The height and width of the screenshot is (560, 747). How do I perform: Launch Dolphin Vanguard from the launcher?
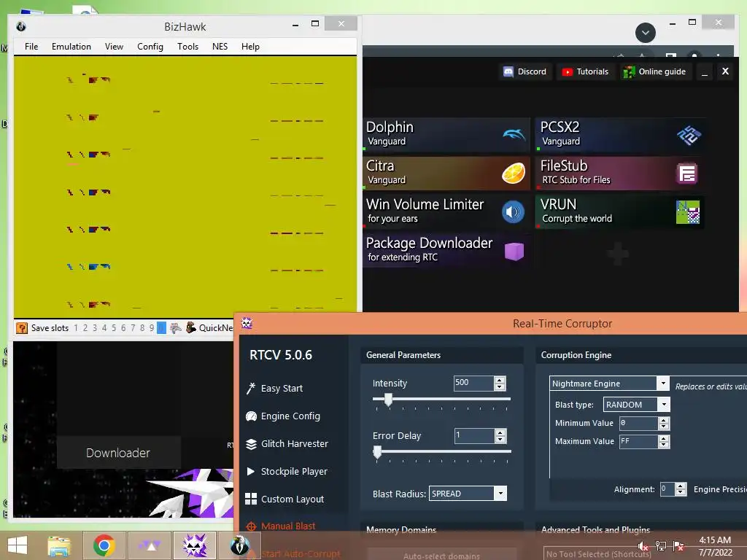446,135
